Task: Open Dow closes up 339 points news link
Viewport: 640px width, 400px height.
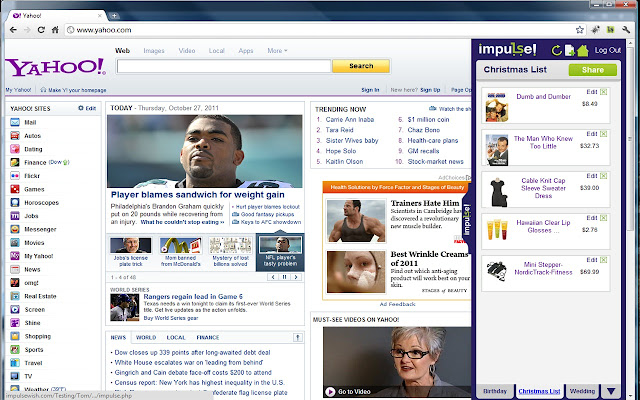Action: [x=192, y=352]
